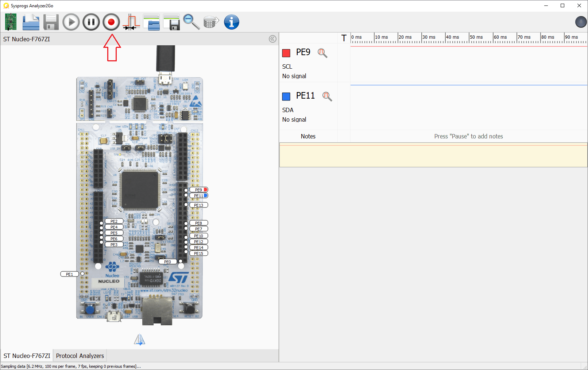588x370 pixels.
Task: Enable the PE1 pin on board
Action: [69, 274]
